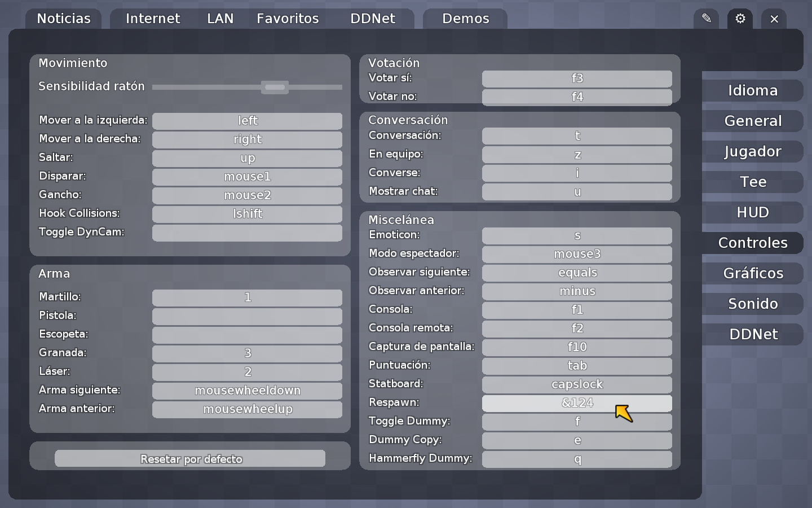Switch to the Internet tab
Image resolution: width=812 pixels, height=508 pixels.
pos(153,19)
